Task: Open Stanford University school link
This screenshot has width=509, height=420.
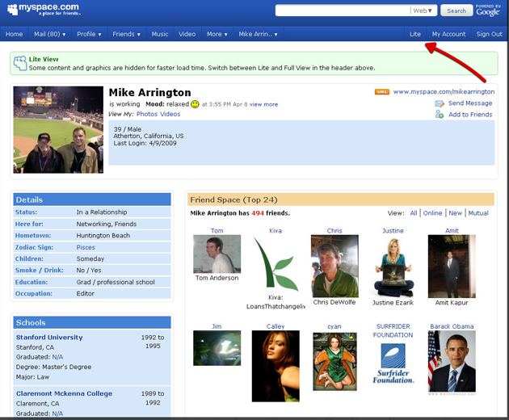Action: (x=49, y=338)
